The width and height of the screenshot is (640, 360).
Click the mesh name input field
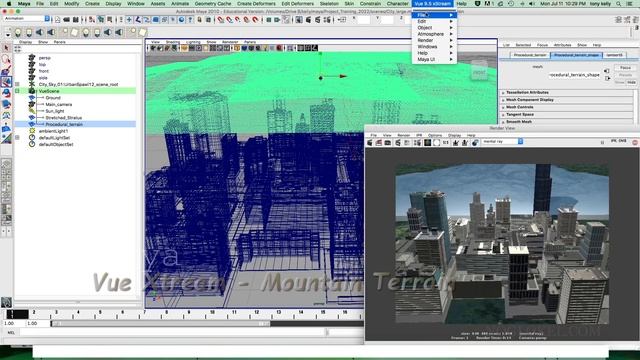574,75
